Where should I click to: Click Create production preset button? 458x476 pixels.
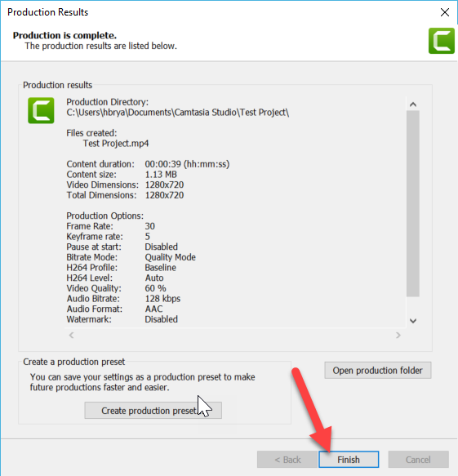point(153,411)
